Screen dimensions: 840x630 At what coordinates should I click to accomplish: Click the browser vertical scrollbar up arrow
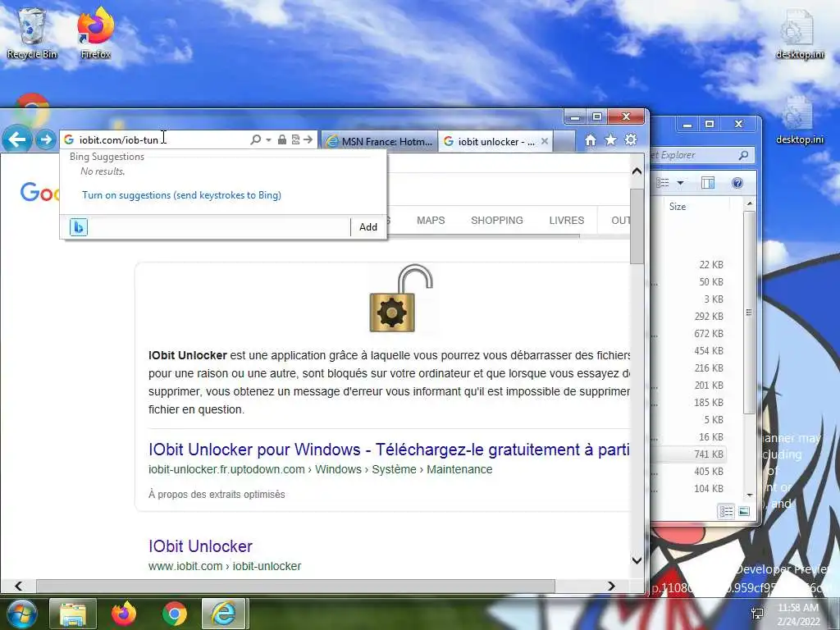tap(637, 171)
